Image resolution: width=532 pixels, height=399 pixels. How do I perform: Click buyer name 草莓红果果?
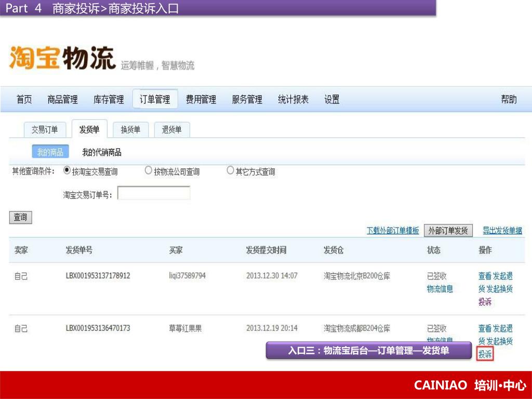[x=185, y=328]
